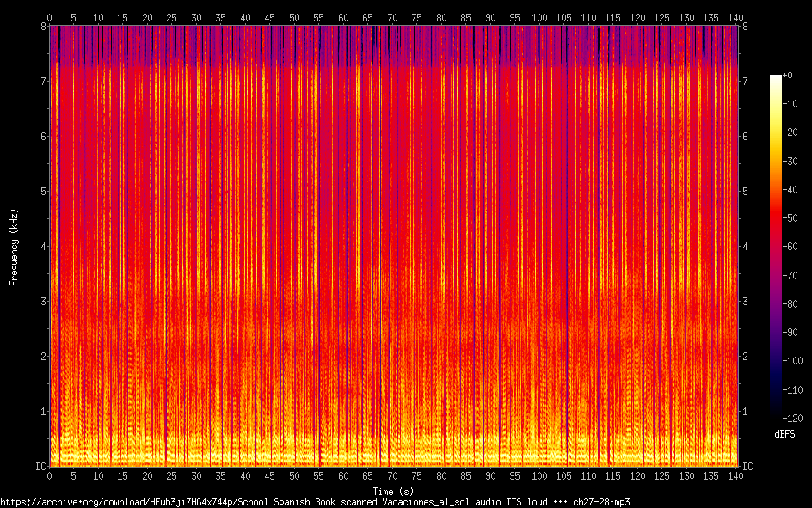The height and width of the screenshot is (508, 812).
Task: Click the '140' tick on the bottom time axis
Action: [x=735, y=476]
